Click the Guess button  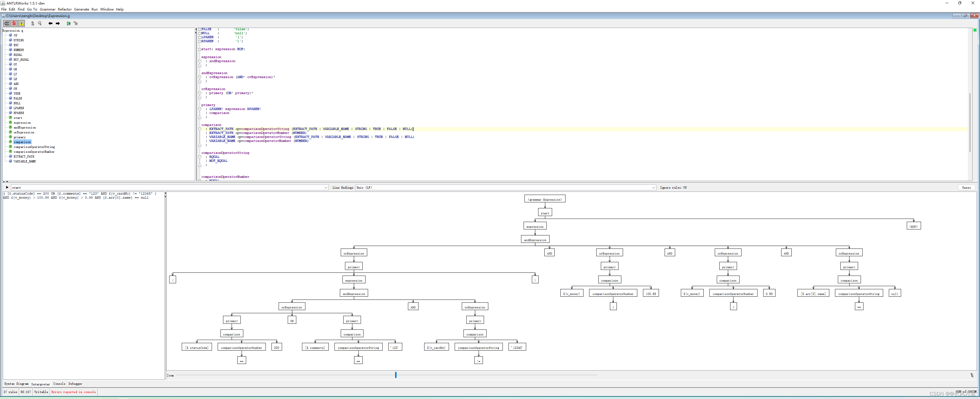click(x=966, y=188)
